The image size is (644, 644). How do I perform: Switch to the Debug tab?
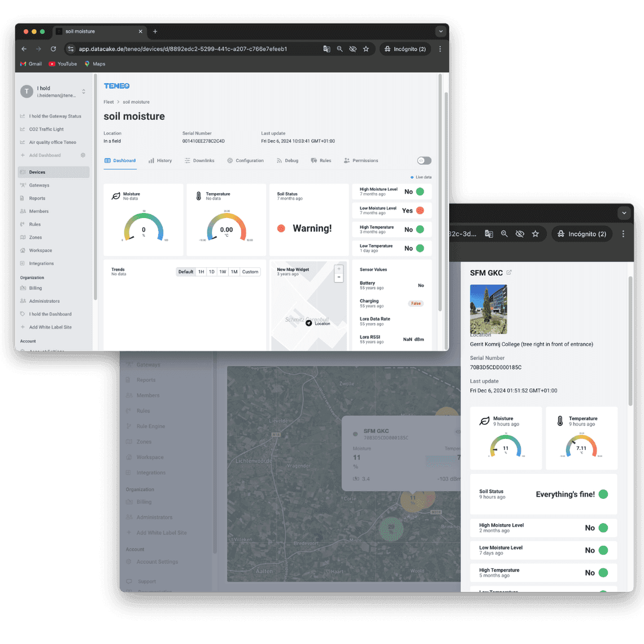(287, 160)
